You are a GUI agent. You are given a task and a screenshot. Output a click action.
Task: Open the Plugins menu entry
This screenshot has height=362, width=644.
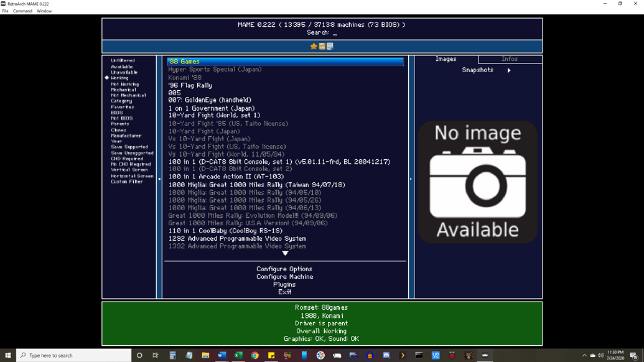[x=284, y=284]
